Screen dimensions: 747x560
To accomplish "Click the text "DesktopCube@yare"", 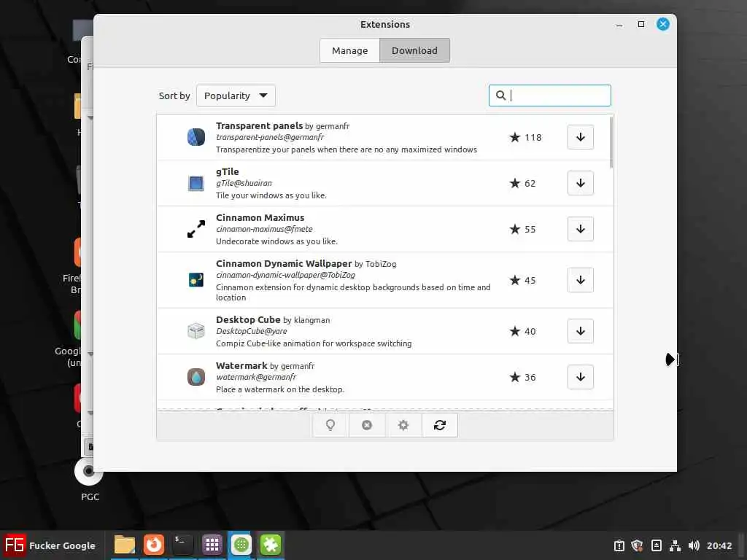I will point(252,332).
